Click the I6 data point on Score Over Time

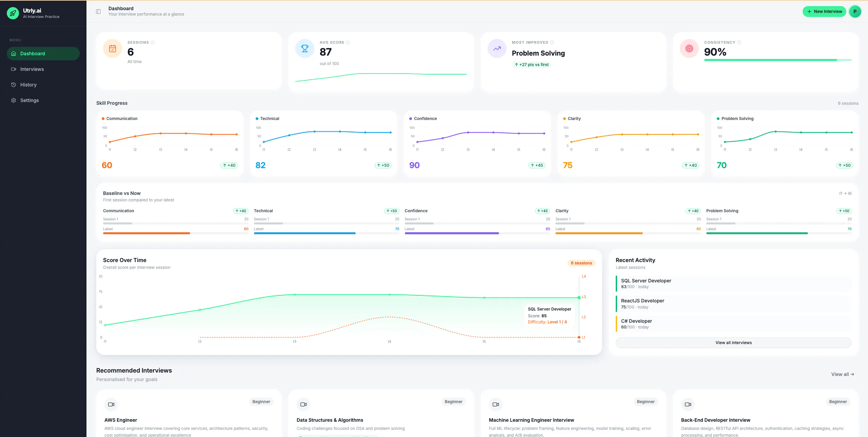pos(579,298)
